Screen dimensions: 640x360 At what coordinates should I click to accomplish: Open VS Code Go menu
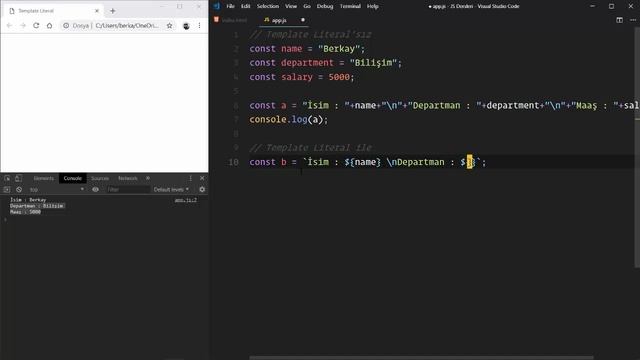(307, 6)
